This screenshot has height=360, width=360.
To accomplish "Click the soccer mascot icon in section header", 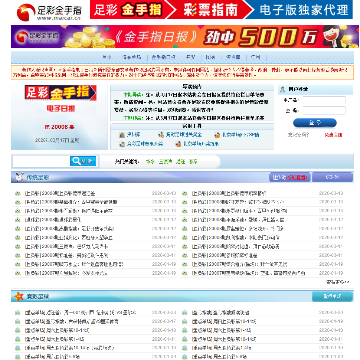I will 19,177.
